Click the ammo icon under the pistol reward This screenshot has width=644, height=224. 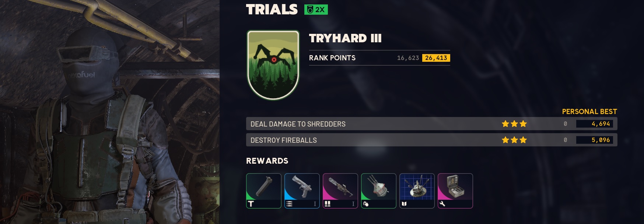[289, 204]
